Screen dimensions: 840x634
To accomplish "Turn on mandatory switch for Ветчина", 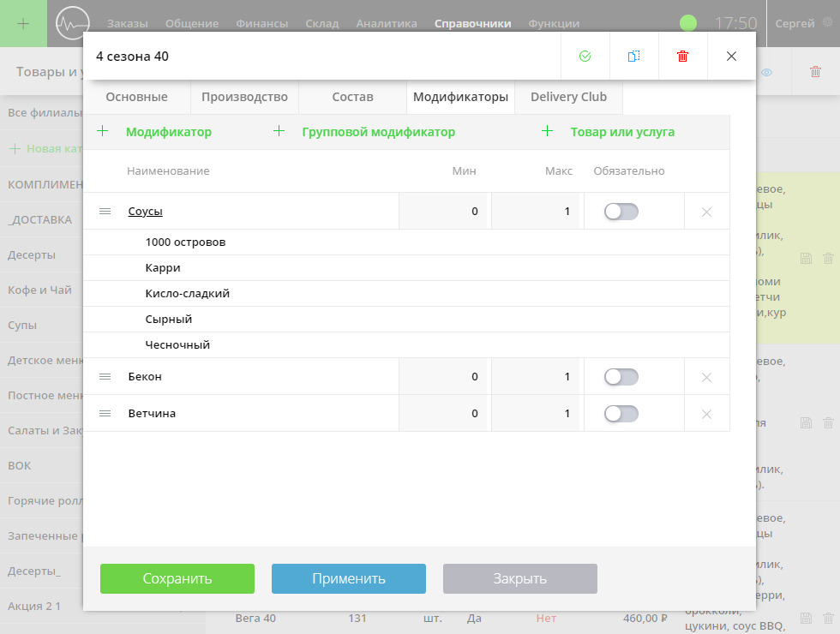I will point(621,414).
